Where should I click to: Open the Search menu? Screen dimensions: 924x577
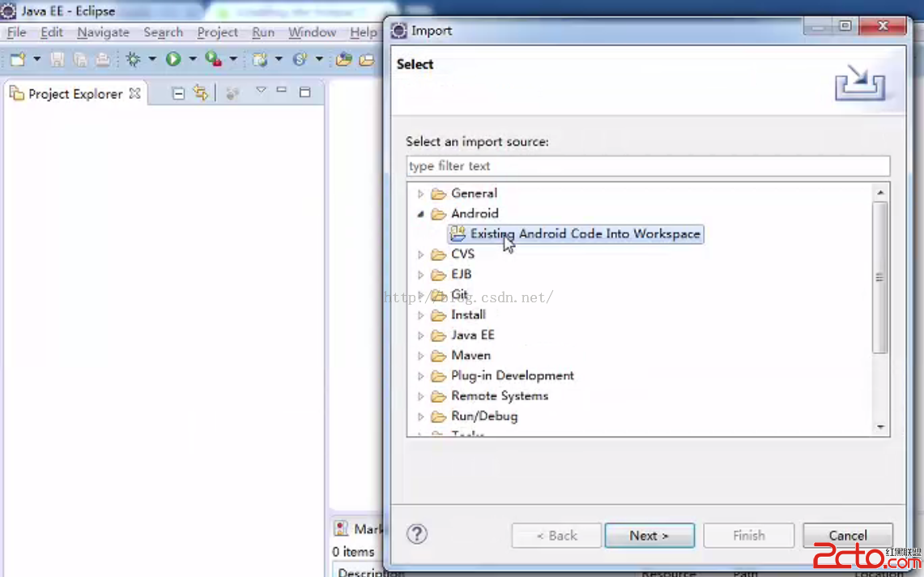point(164,32)
